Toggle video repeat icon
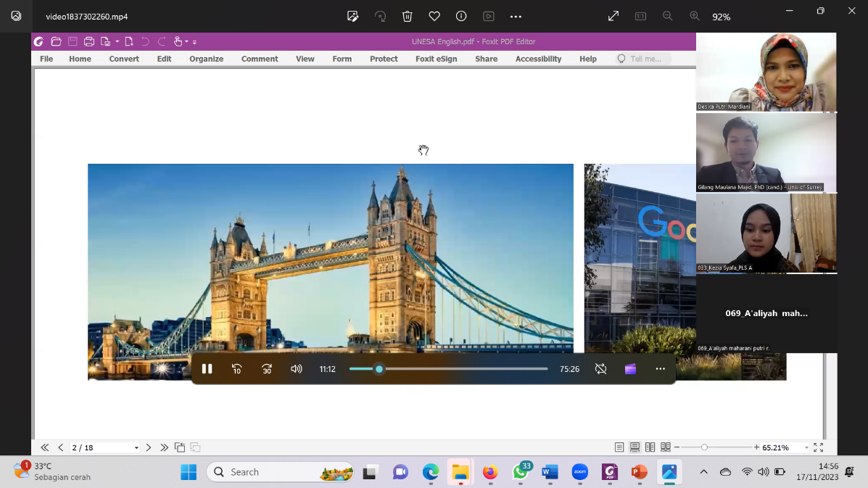The height and width of the screenshot is (488, 868). point(600,369)
